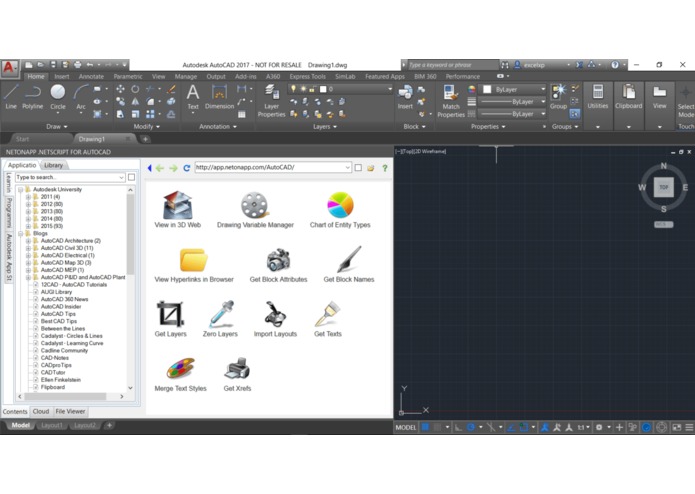
Task: Click Match Properties
Action: click(x=451, y=101)
